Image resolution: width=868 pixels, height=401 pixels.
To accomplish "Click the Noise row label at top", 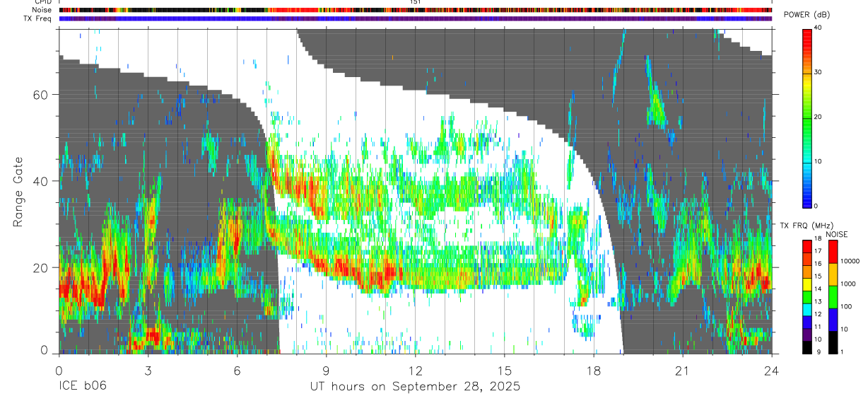I will pos(42,10).
